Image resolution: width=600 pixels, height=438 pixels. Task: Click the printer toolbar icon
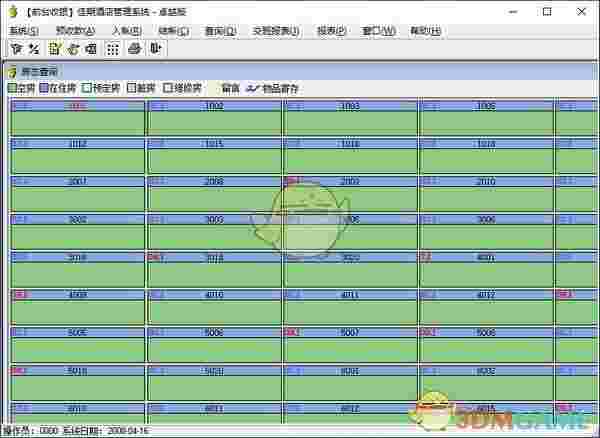(x=135, y=49)
